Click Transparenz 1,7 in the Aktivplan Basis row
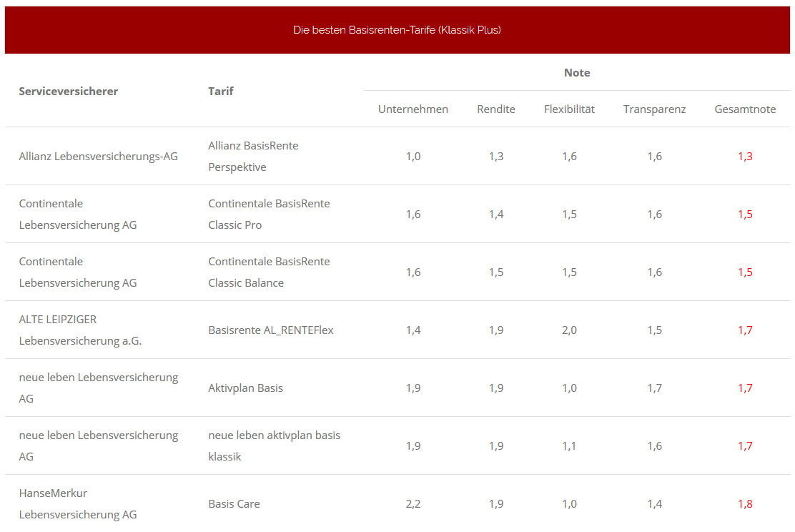 point(655,388)
